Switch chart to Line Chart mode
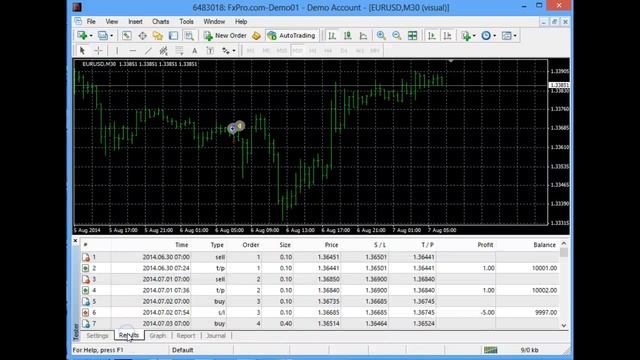Screen dimensions: 640x360 pyautogui.click(x=363, y=36)
